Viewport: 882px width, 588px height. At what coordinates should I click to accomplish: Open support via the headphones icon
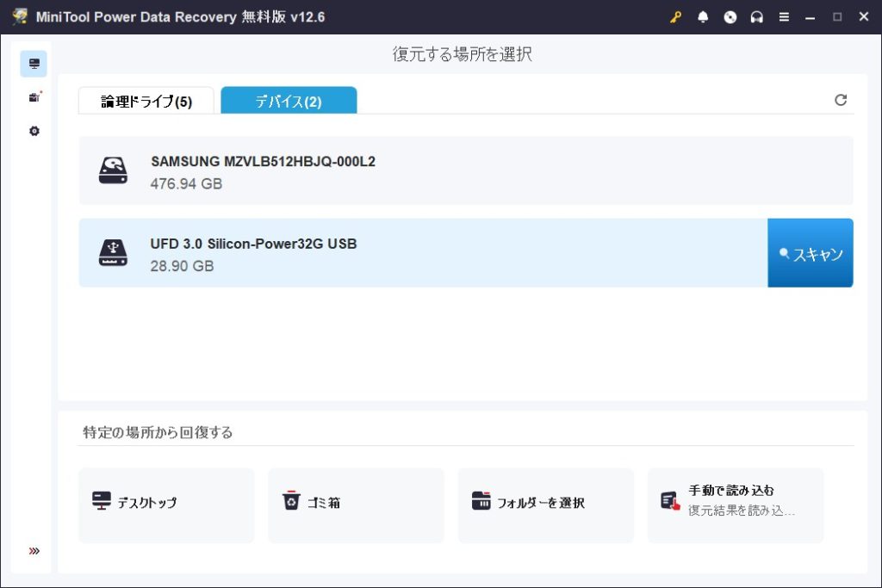coord(757,17)
